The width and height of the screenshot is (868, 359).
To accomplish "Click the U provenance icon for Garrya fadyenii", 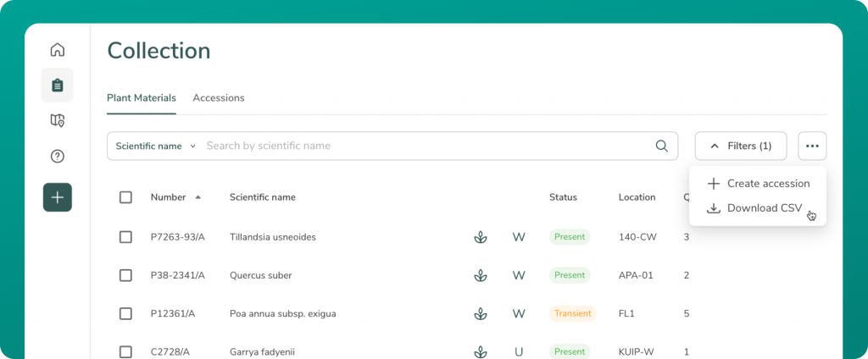I will [519, 352].
